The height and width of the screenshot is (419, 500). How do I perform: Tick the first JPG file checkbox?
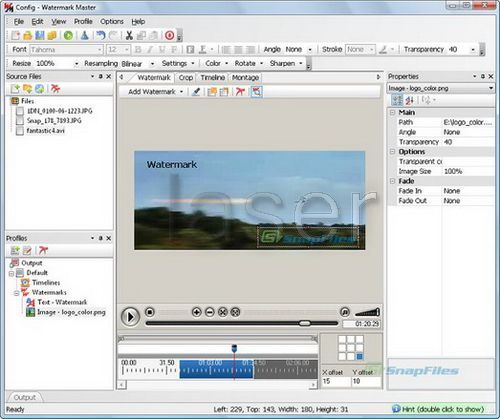point(20,111)
